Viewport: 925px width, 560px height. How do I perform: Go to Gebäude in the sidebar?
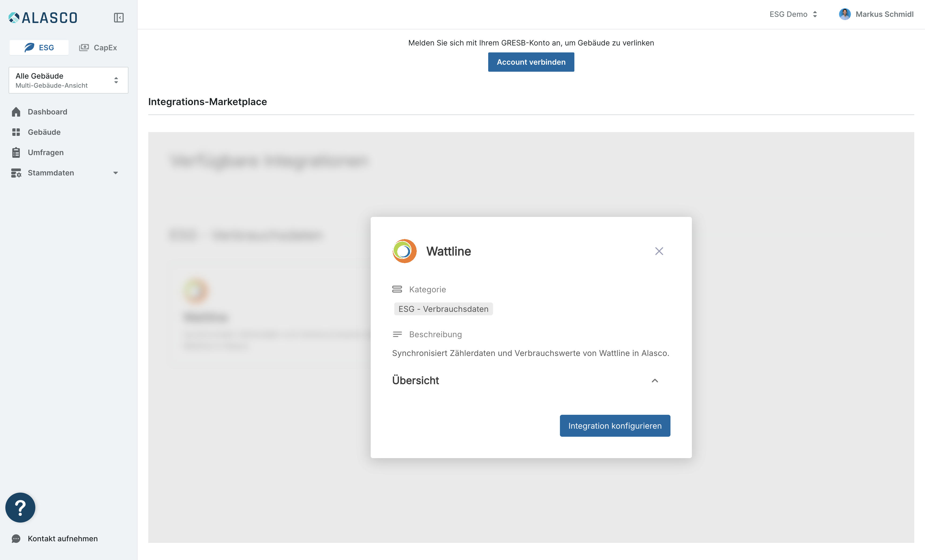click(44, 132)
